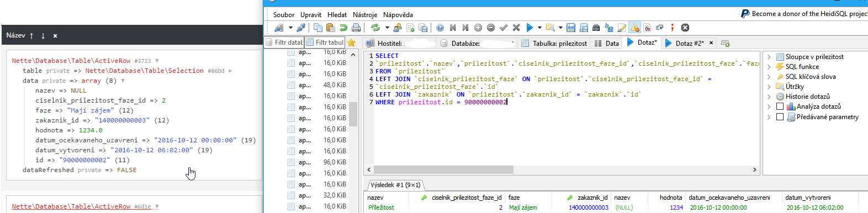Open the Upravit menu
The height and width of the screenshot is (213, 868).
point(311,15)
